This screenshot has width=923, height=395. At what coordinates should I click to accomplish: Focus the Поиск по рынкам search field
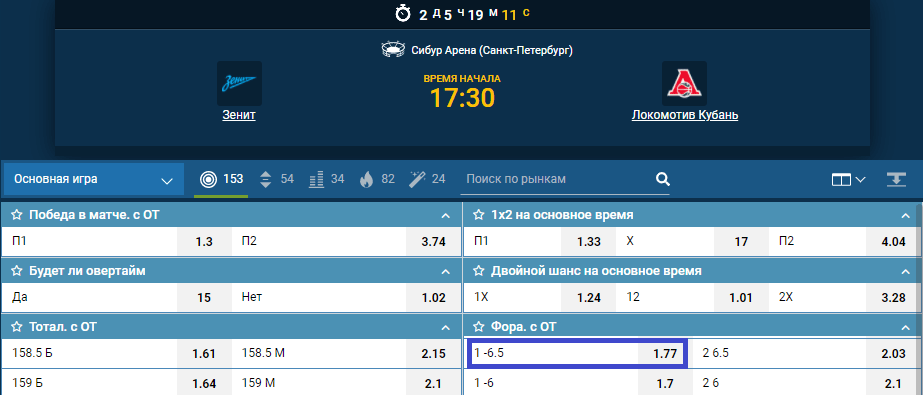pos(556,179)
